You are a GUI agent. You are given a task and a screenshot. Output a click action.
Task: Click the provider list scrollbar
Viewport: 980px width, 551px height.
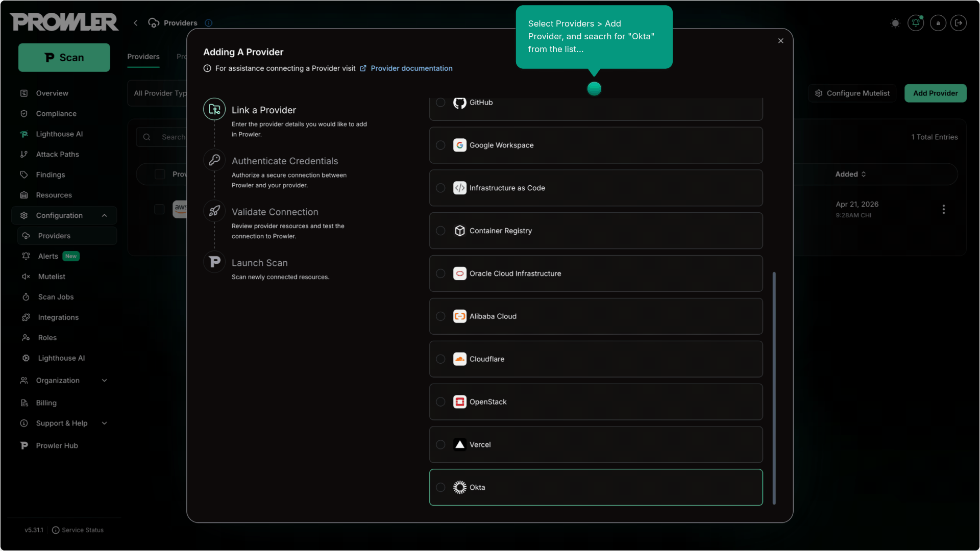(x=774, y=388)
